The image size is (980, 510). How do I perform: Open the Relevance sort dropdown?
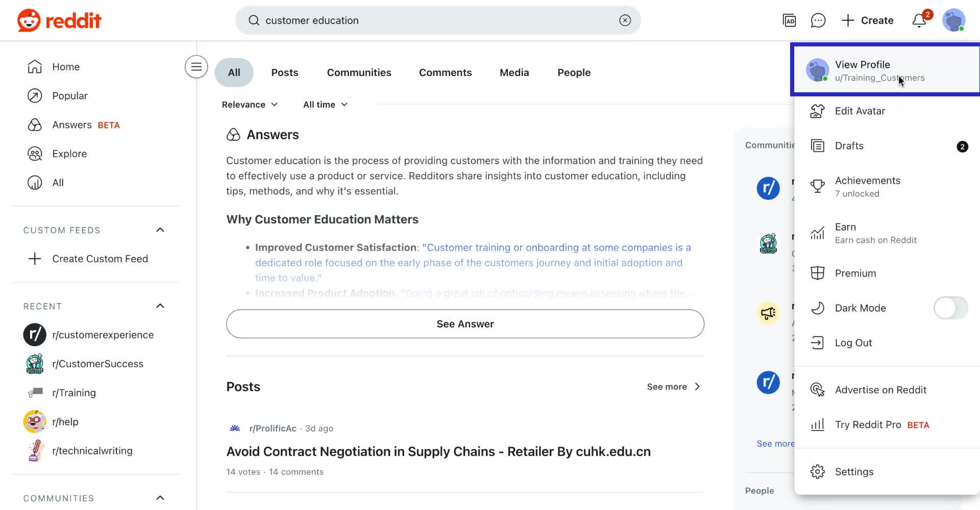pyautogui.click(x=250, y=105)
